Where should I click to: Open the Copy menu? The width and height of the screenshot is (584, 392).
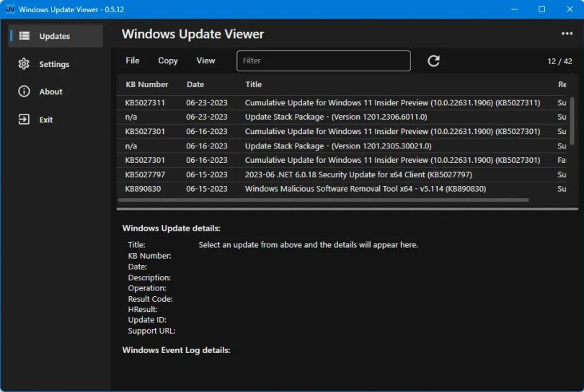167,61
